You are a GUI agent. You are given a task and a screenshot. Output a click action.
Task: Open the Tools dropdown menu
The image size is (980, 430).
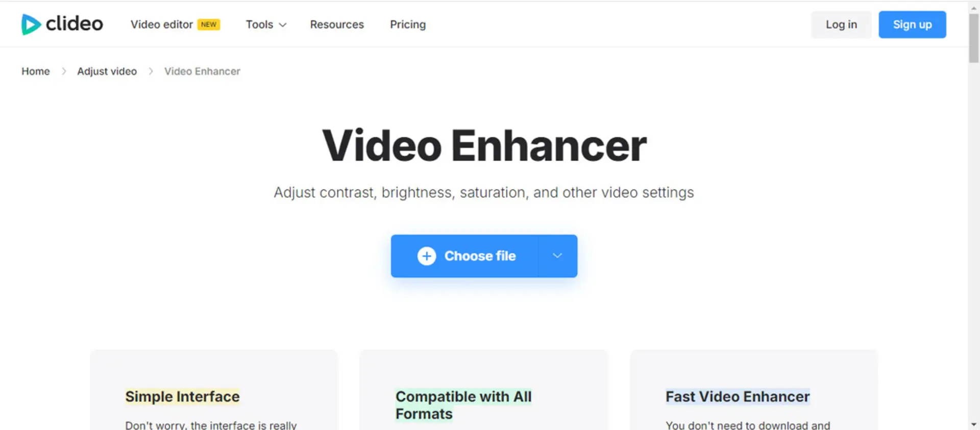(x=266, y=24)
